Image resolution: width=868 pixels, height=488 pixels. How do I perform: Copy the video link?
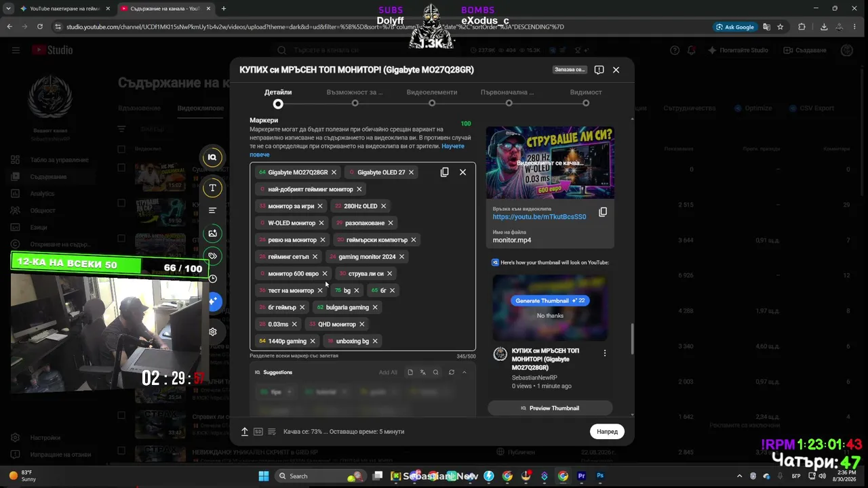click(602, 212)
